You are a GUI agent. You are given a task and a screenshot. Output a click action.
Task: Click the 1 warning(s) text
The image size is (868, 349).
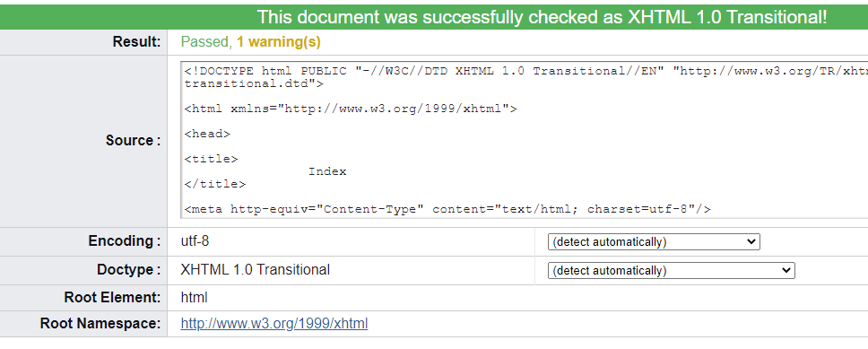(279, 42)
